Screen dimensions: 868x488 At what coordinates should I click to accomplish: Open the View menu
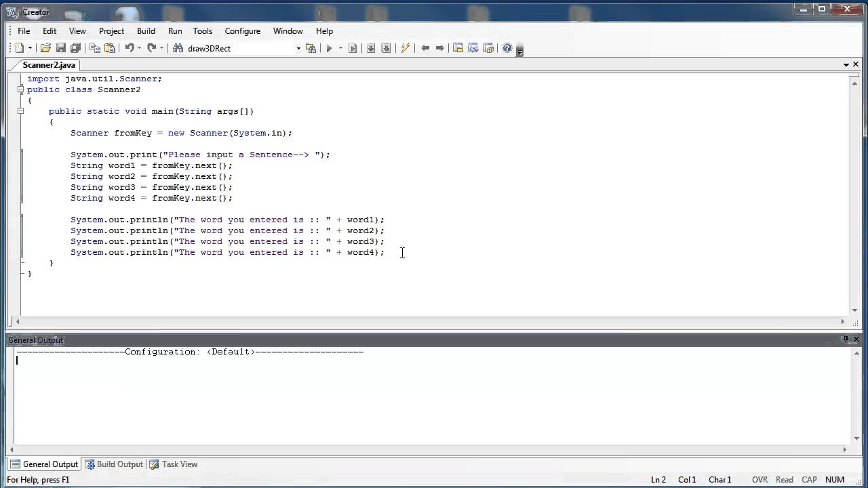click(x=77, y=31)
